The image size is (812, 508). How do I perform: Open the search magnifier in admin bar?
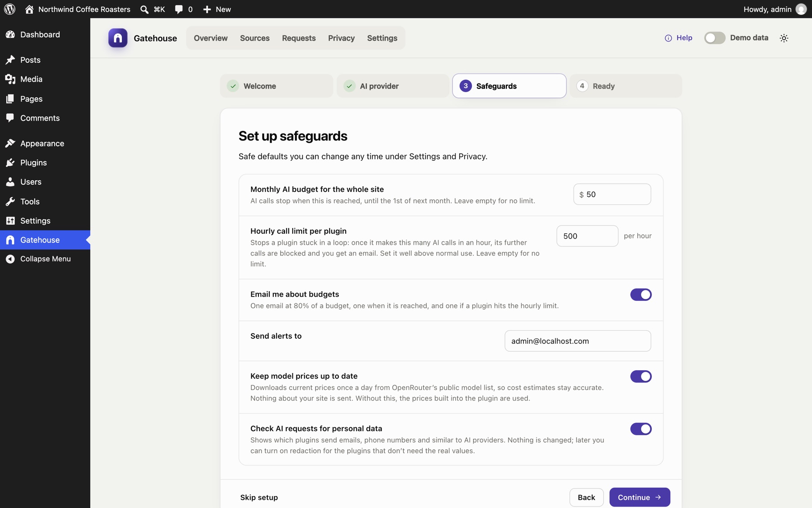pos(144,9)
